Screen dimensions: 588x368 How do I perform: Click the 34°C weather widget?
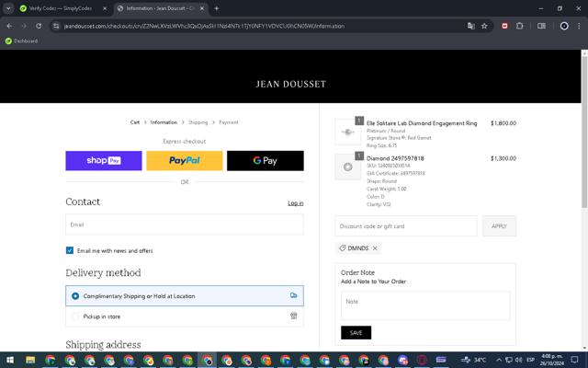(x=474, y=360)
